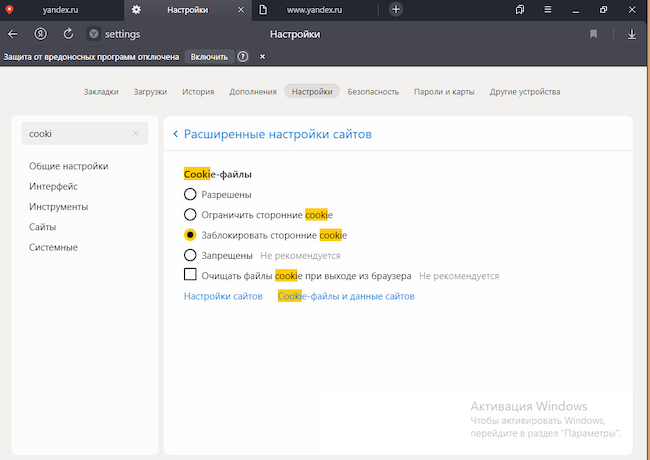
Task: Switch to the Безопасность tab
Action: [x=372, y=92]
